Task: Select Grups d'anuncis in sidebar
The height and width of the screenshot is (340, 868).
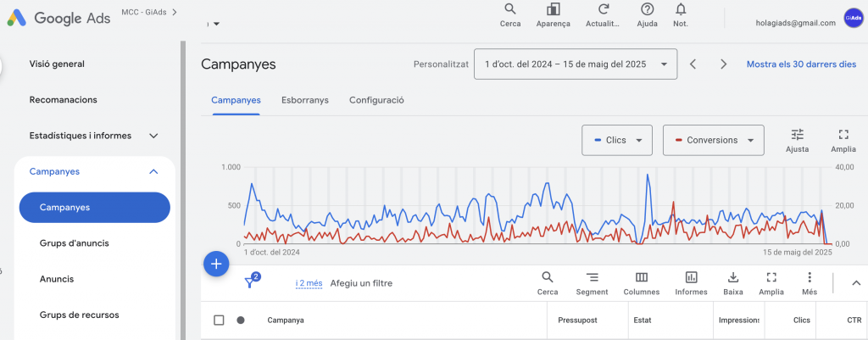Action: pyautogui.click(x=74, y=243)
